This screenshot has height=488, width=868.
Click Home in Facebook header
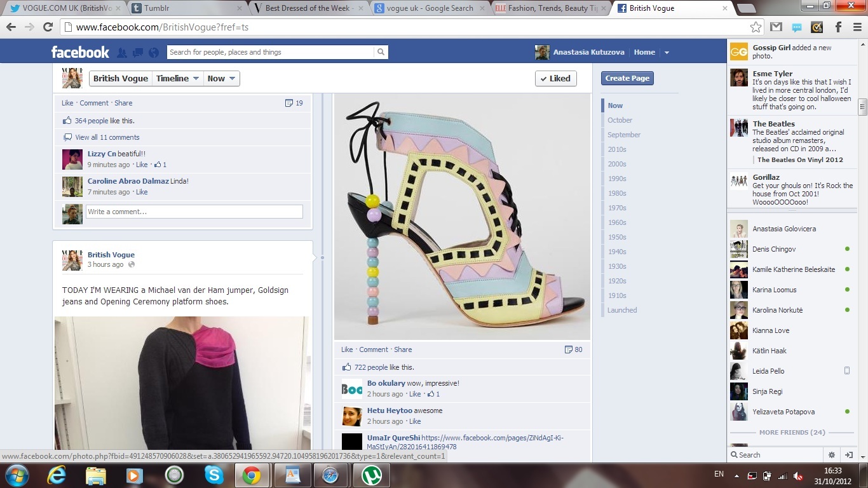click(644, 52)
